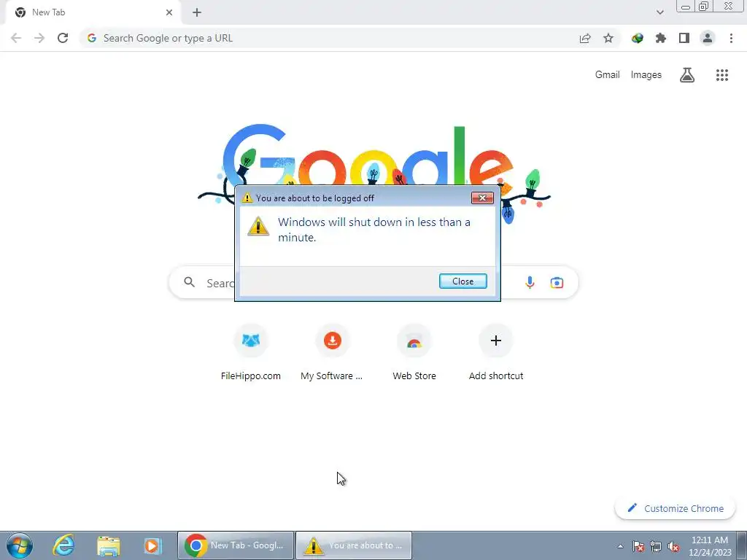Click the Google search box
The height and width of the screenshot is (560, 747).
373,282
